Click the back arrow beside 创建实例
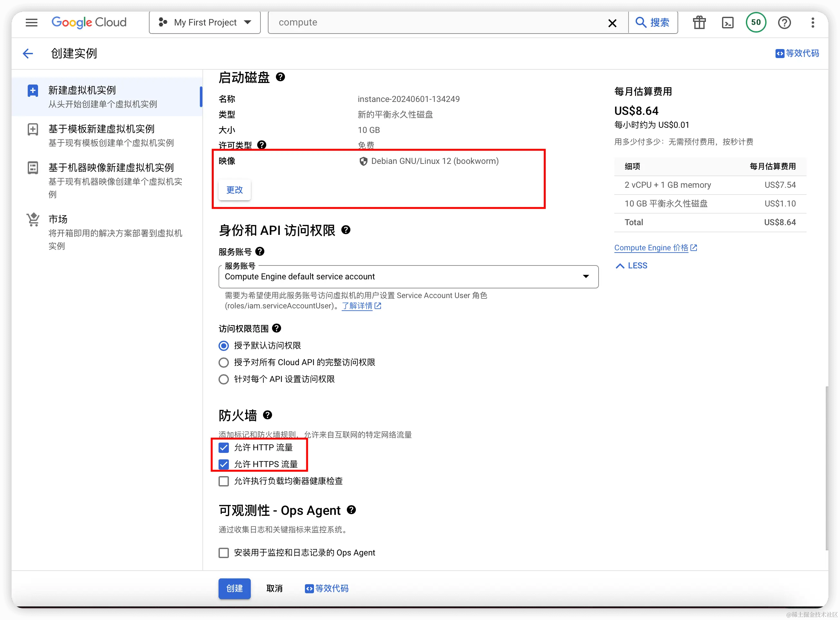 (28, 53)
